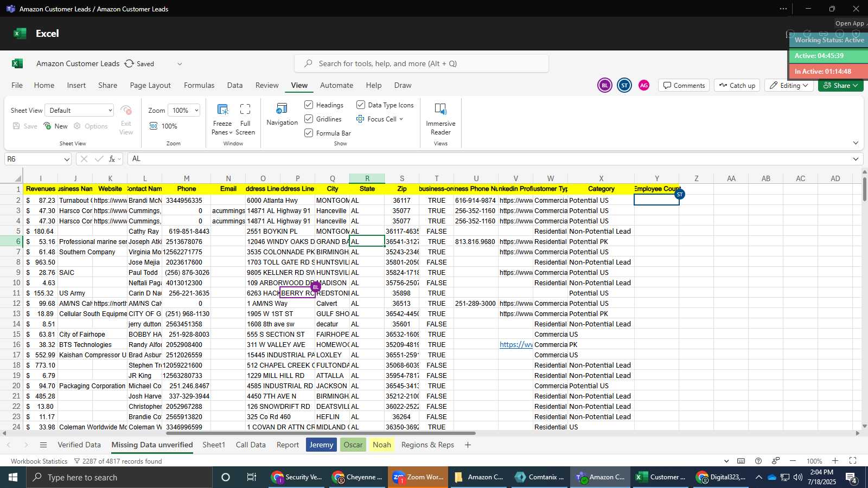Click the zoom in plus icon in status bar
Image resolution: width=868 pixels, height=488 pixels.
(835, 461)
